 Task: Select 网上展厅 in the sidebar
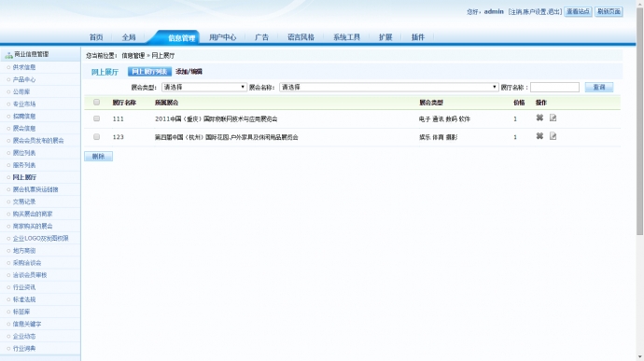24,177
